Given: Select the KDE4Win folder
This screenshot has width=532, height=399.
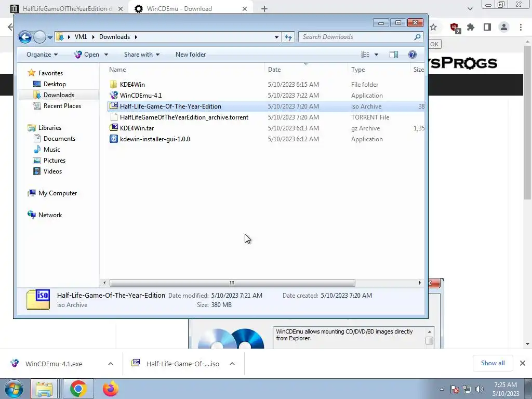Looking at the screenshot, I should 132,85.
